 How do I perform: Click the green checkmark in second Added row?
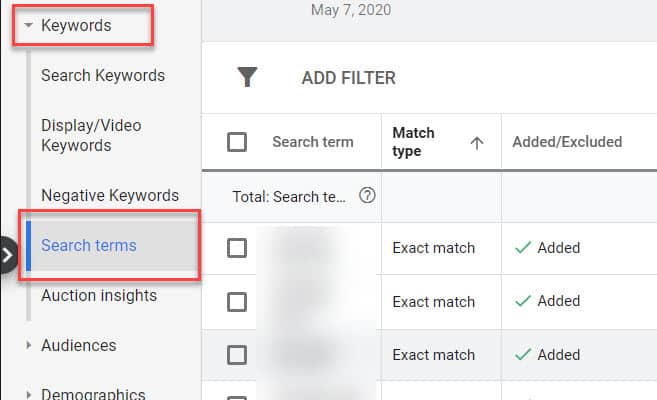point(523,301)
